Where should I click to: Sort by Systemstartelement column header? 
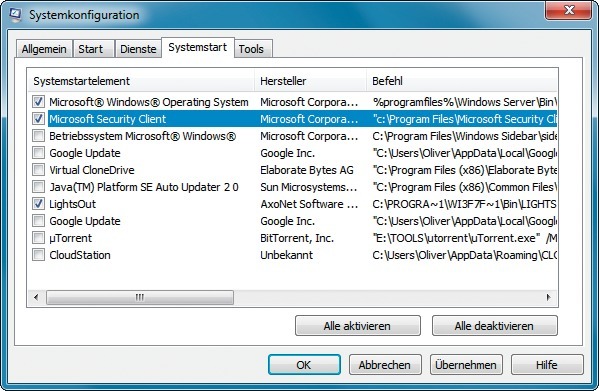coord(141,81)
